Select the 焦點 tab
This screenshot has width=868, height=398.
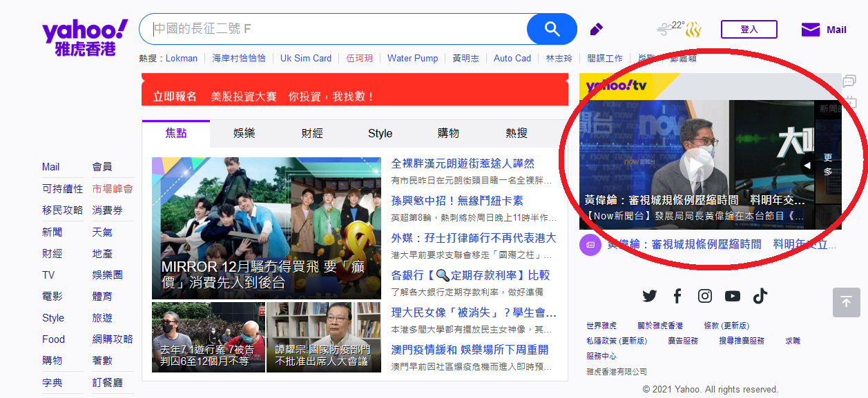(176, 133)
